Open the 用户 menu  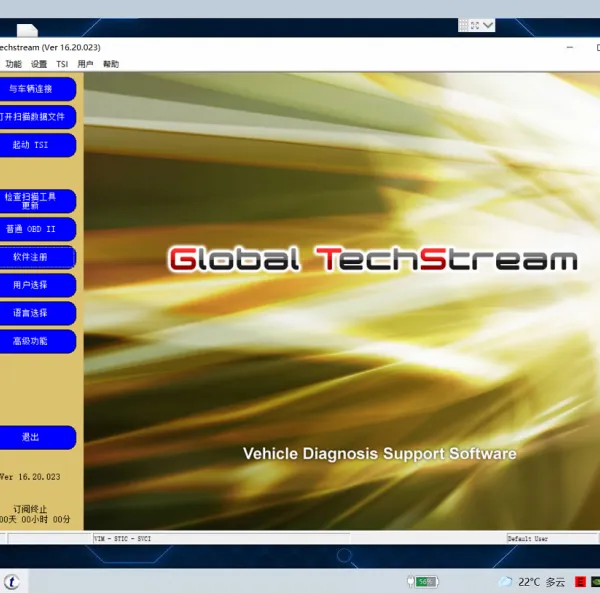pos(85,64)
